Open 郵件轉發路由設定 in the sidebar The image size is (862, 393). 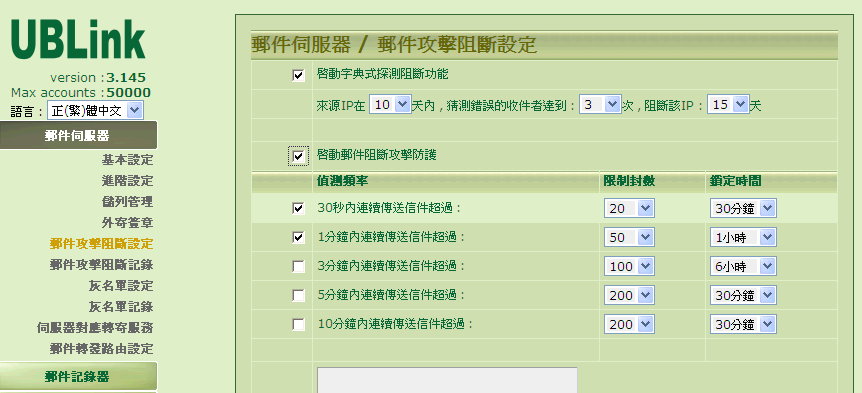(x=101, y=348)
